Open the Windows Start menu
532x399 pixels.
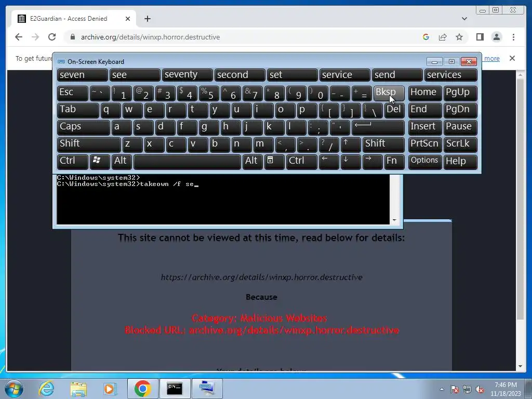tap(14, 389)
